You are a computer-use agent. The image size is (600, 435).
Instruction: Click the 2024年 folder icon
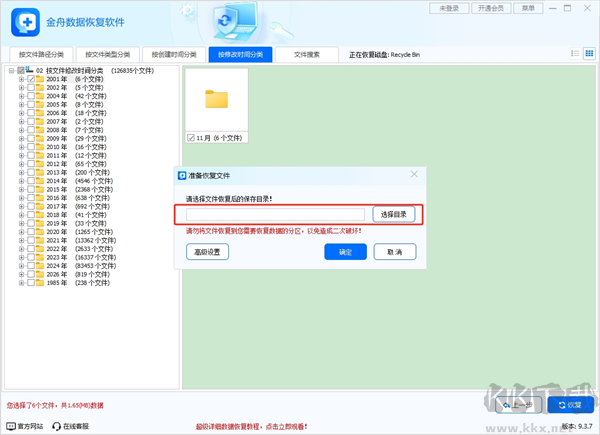tap(40, 266)
